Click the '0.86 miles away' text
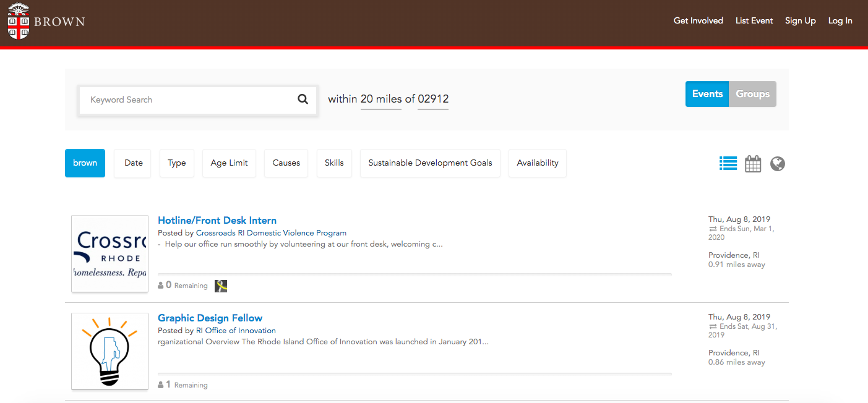The width and height of the screenshot is (868, 403). pyautogui.click(x=737, y=362)
